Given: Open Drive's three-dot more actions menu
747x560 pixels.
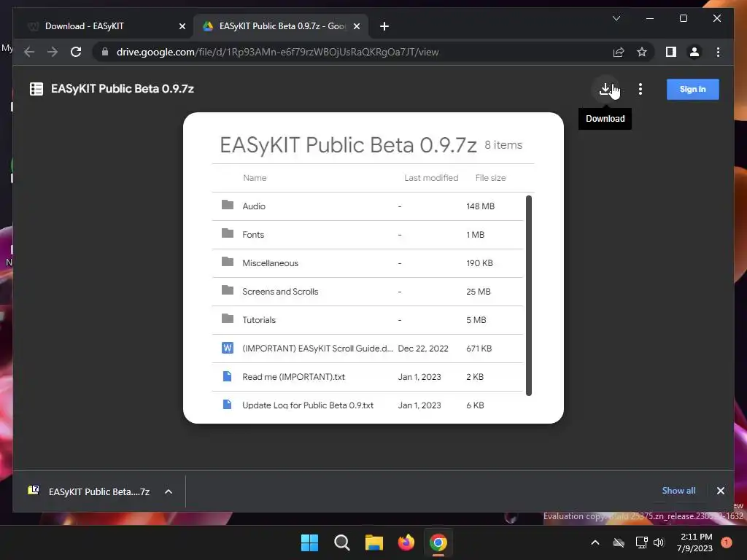Looking at the screenshot, I should point(640,89).
